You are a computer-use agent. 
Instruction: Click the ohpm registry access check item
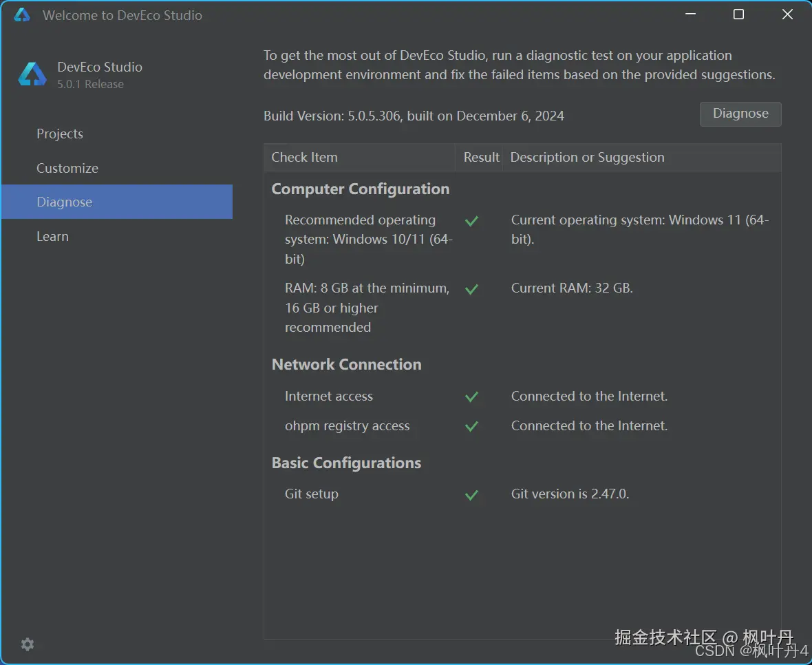(x=347, y=426)
